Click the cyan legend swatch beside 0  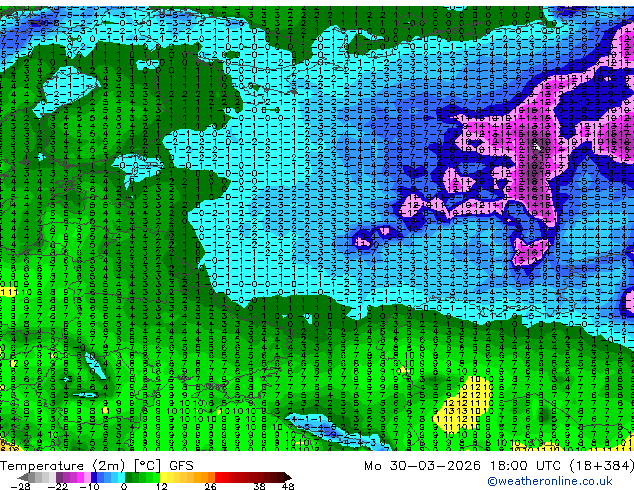pos(121,477)
